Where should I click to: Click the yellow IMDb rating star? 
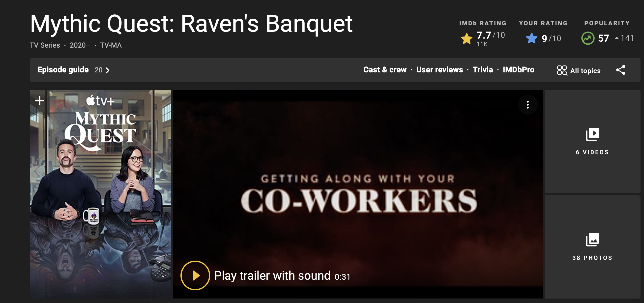(x=467, y=39)
